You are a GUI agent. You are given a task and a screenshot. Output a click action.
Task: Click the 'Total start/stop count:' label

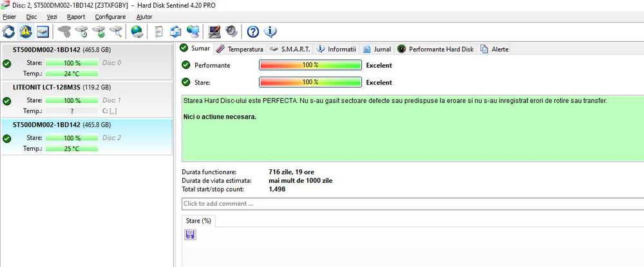tap(213, 189)
